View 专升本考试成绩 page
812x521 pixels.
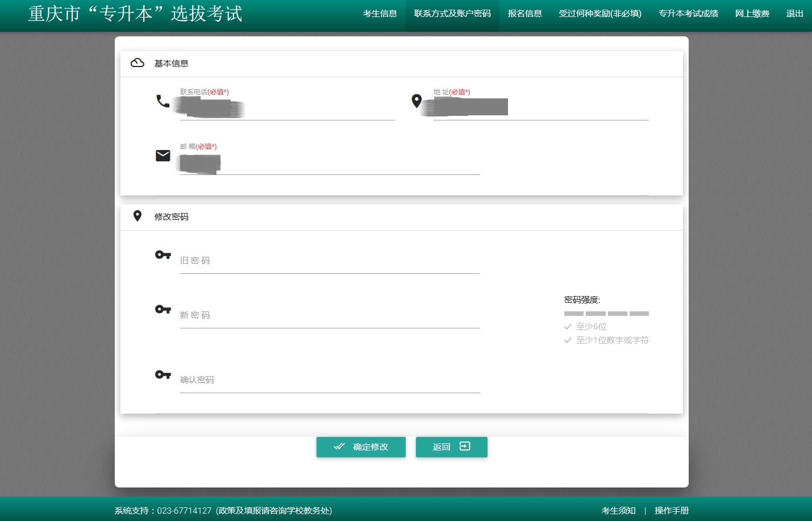pos(688,14)
